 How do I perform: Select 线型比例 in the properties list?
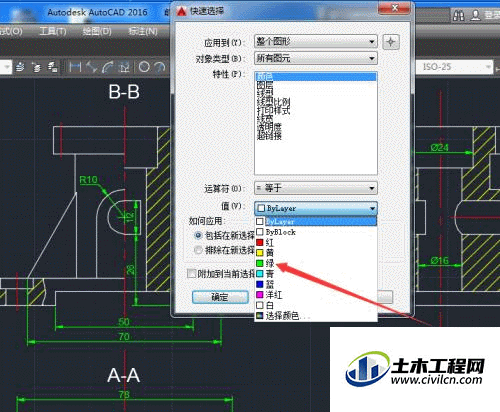point(316,102)
